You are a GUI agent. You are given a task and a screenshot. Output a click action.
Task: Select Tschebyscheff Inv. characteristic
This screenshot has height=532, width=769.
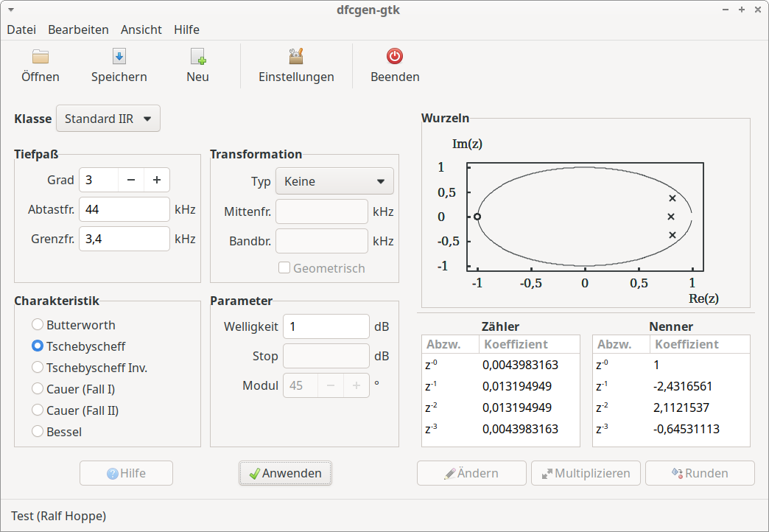(x=38, y=368)
